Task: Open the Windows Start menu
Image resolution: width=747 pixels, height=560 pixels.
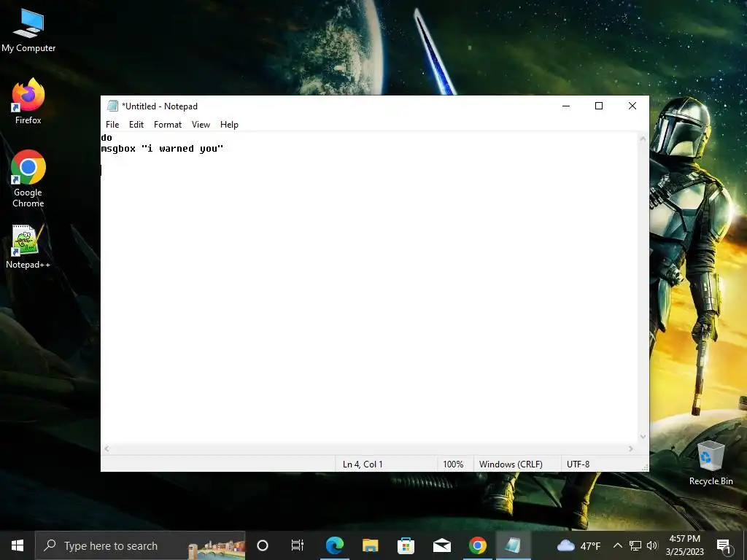Action: (18, 545)
